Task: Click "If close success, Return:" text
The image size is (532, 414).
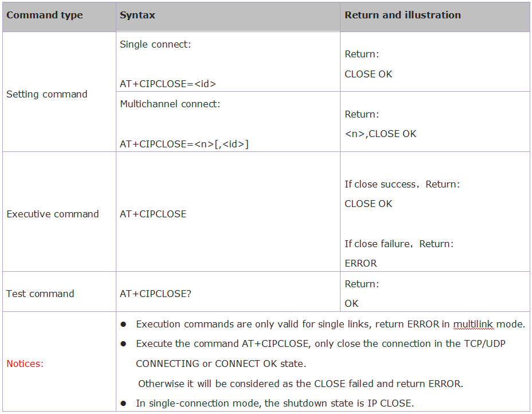Action: point(402,184)
